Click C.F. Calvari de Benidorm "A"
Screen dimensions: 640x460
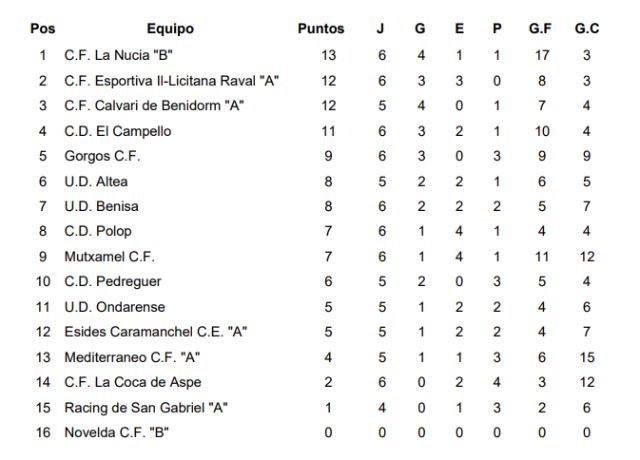coord(154,105)
